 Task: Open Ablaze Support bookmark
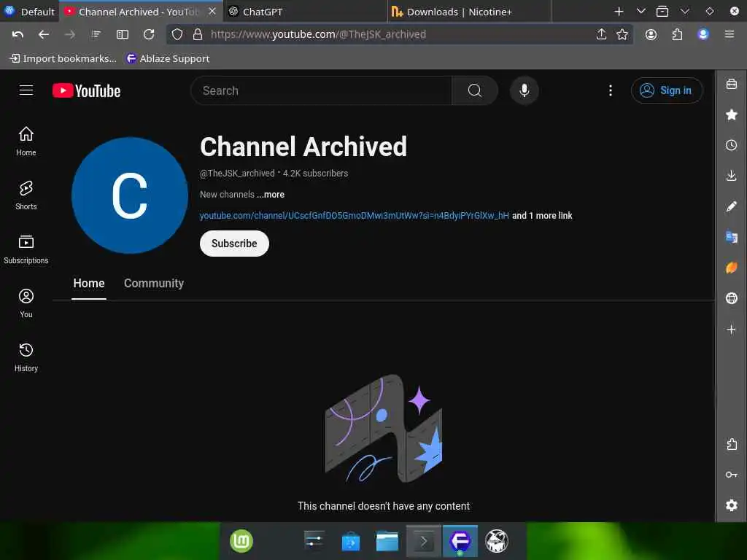click(168, 58)
